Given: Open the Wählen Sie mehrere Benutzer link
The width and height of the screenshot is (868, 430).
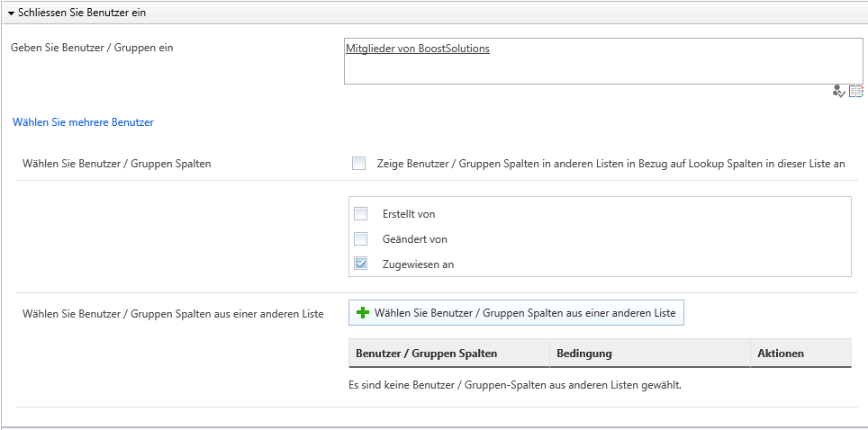Looking at the screenshot, I should [83, 122].
